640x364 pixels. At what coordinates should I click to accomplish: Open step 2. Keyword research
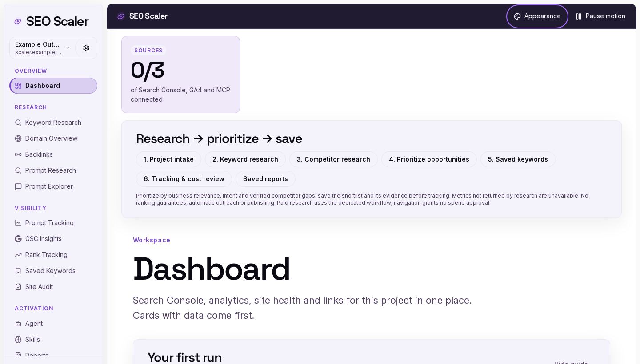pos(245,159)
